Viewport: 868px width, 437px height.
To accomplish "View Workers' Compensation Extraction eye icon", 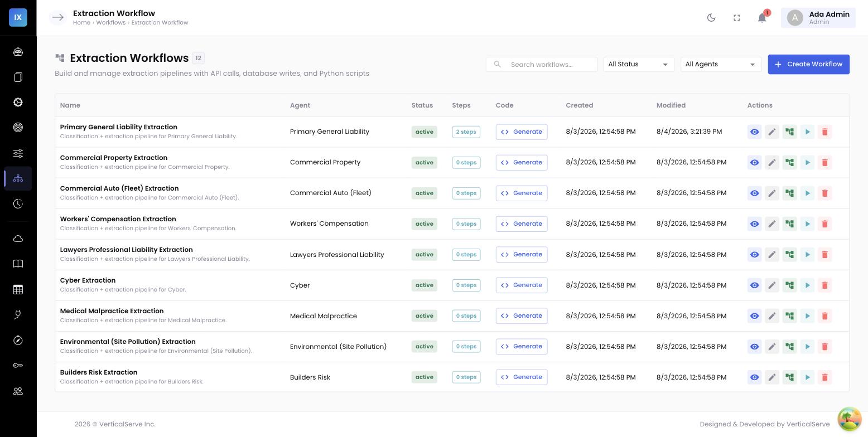I will [x=754, y=224].
